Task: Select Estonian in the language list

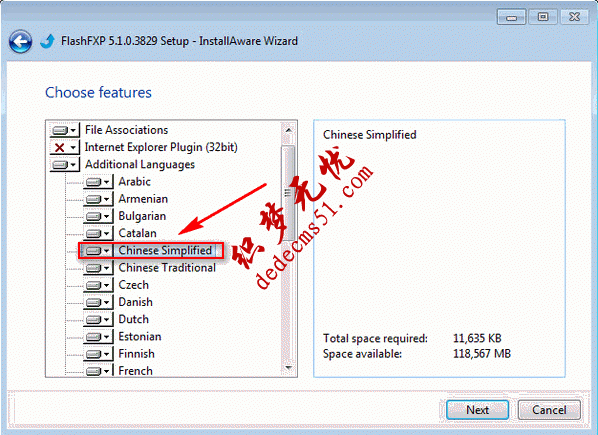Action: [140, 337]
